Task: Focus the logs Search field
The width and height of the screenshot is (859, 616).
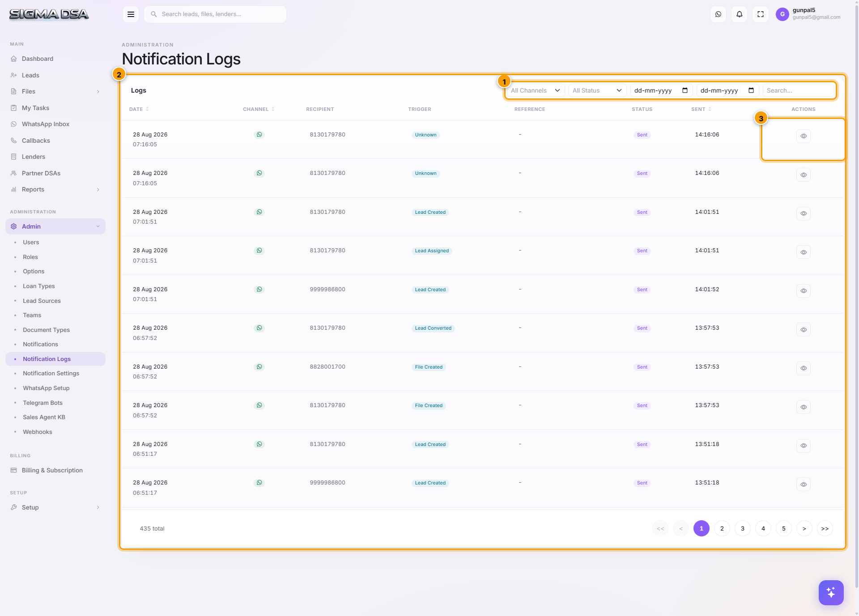Action: tap(799, 90)
